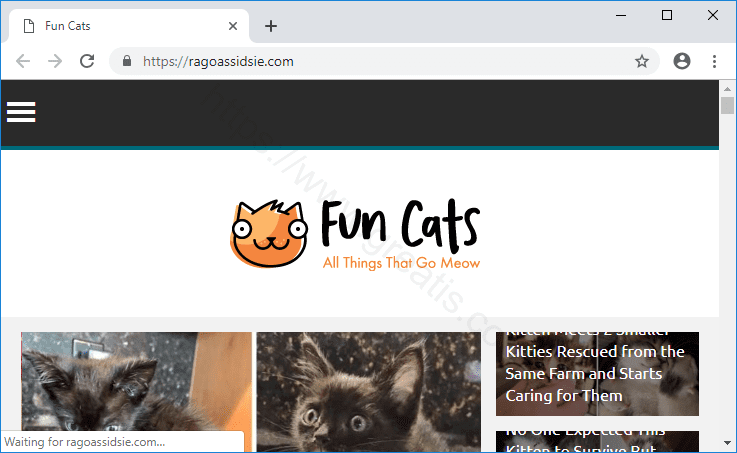
Task: Click the browser forward arrow
Action: pyautogui.click(x=55, y=61)
